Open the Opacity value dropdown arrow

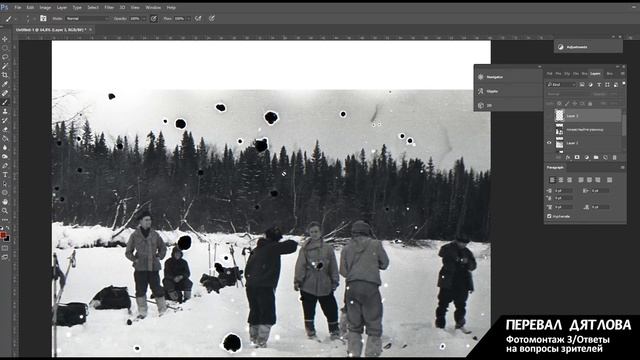[x=144, y=18]
